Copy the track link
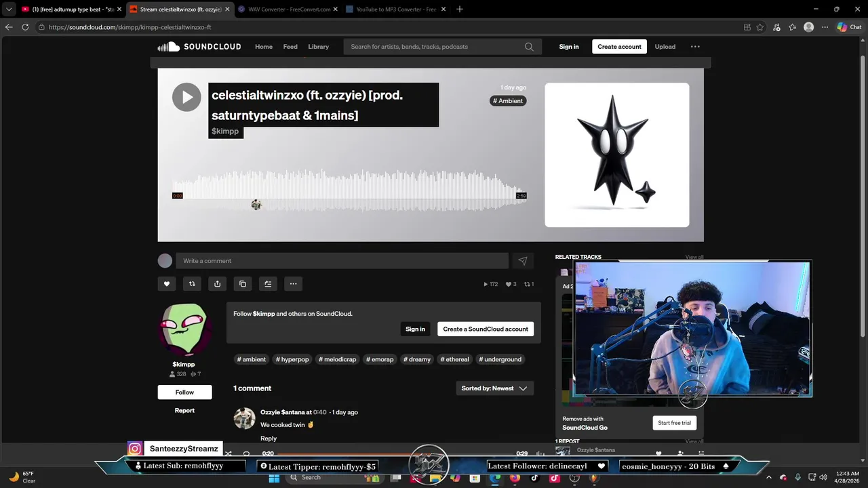Viewport: 868px width, 488px height. tap(243, 284)
